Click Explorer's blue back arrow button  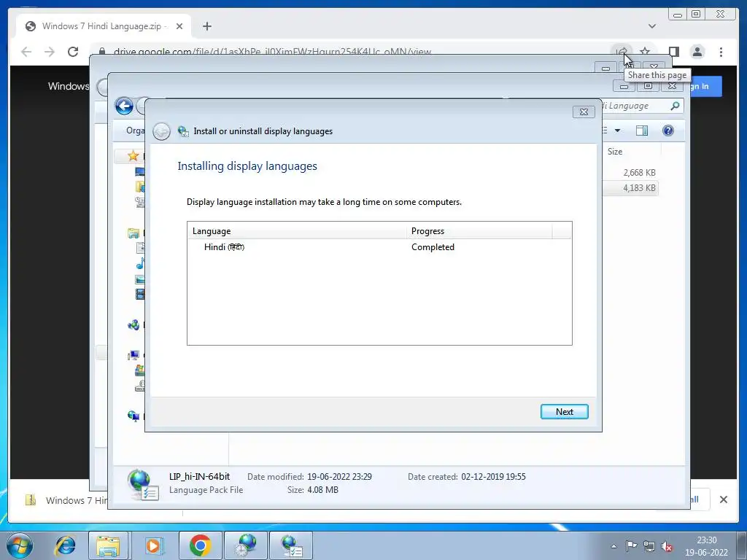pyautogui.click(x=124, y=106)
